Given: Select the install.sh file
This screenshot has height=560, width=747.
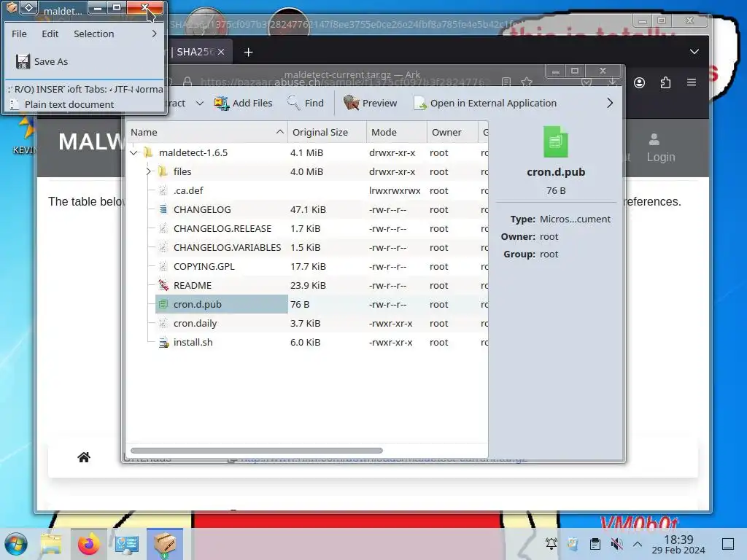Looking at the screenshot, I should click(x=193, y=343).
